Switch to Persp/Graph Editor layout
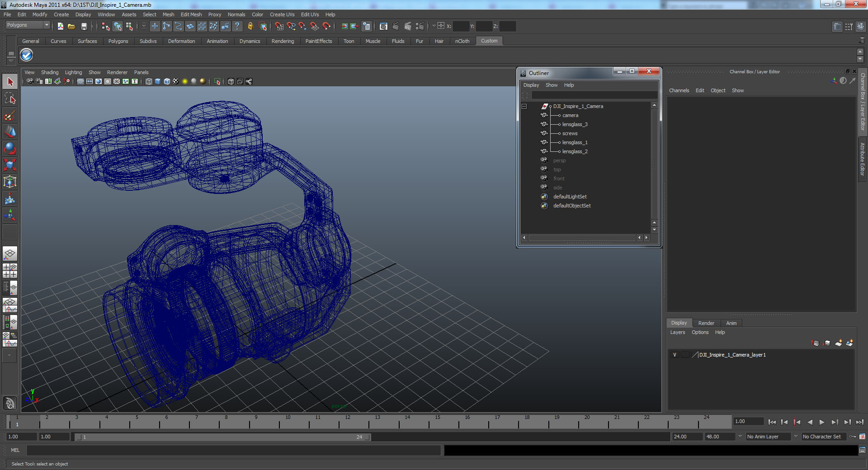868x470 pixels. (10, 305)
